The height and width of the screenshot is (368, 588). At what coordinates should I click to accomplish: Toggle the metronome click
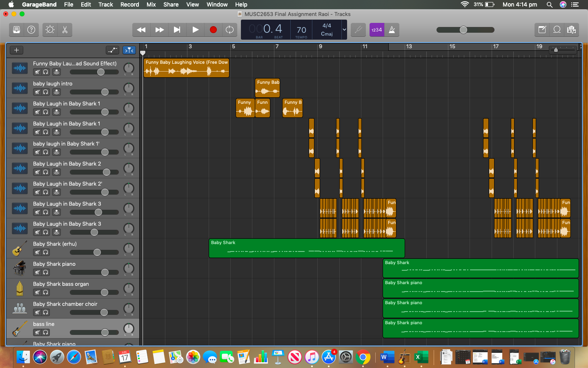coord(392,30)
